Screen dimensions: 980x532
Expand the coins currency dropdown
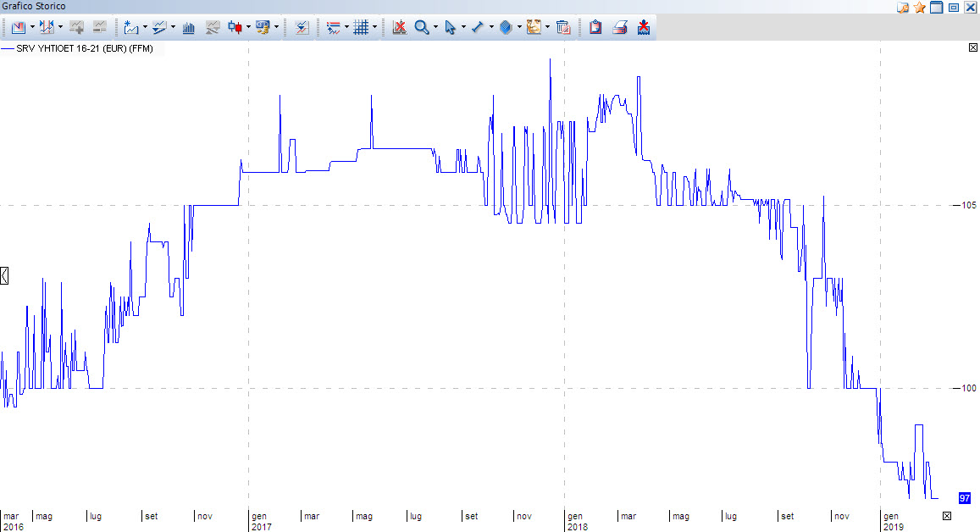[276, 27]
